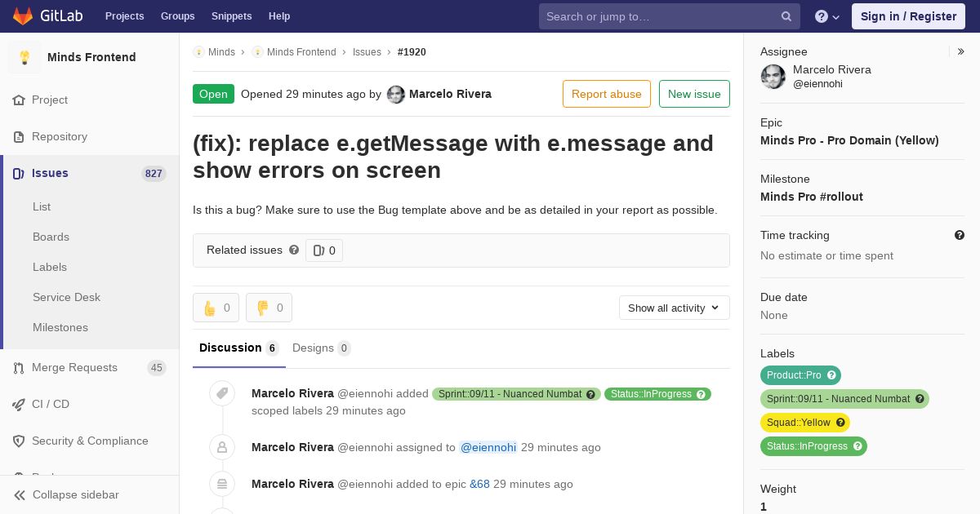Select Milestones under Issues
The height and width of the screenshot is (514, 980).
point(60,327)
